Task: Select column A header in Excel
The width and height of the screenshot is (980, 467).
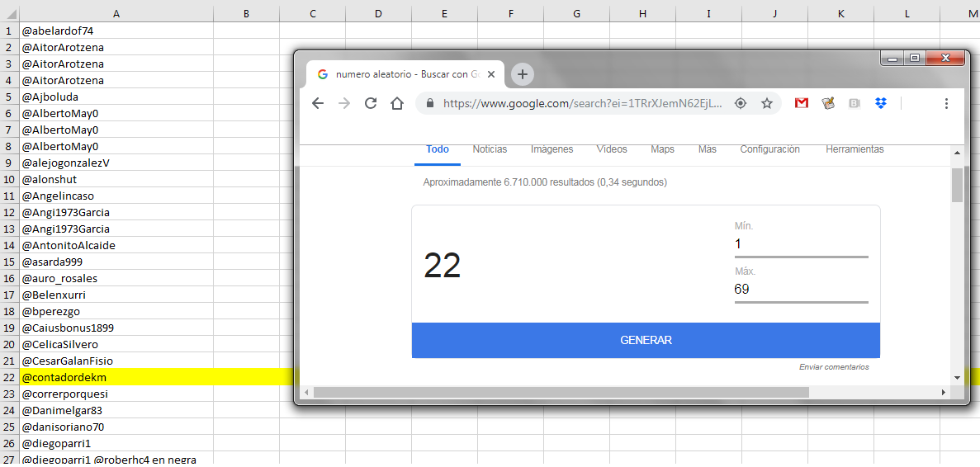Action: coord(117,13)
